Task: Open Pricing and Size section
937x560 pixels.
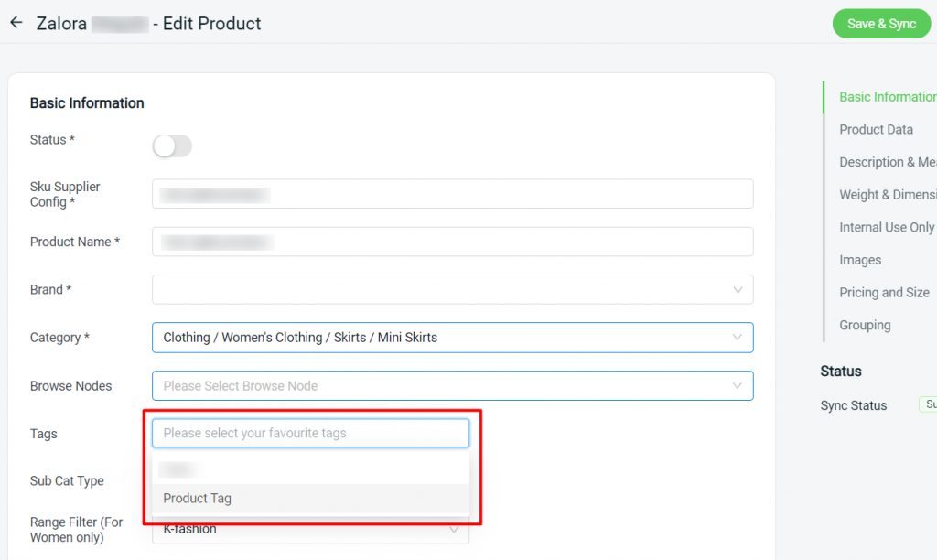Action: [884, 293]
